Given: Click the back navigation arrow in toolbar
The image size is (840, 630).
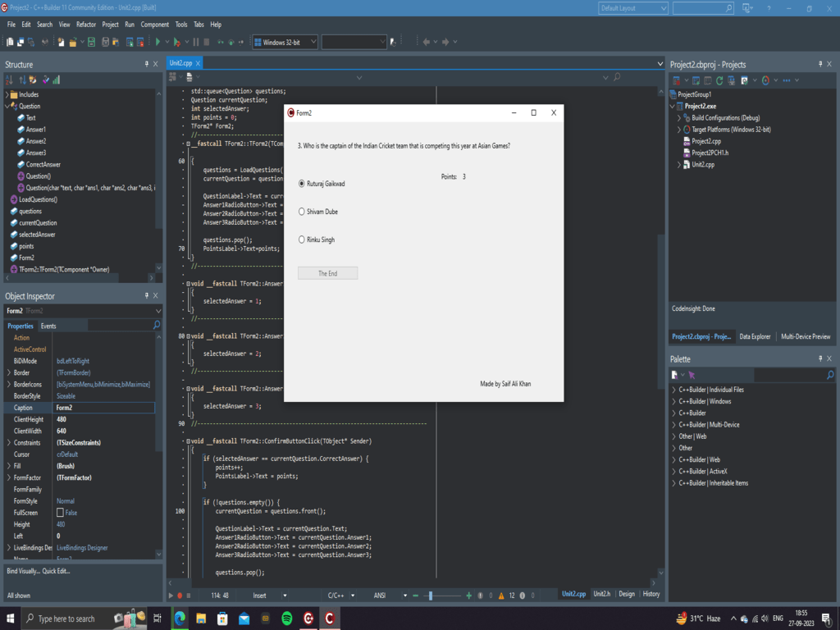Looking at the screenshot, I should (427, 42).
